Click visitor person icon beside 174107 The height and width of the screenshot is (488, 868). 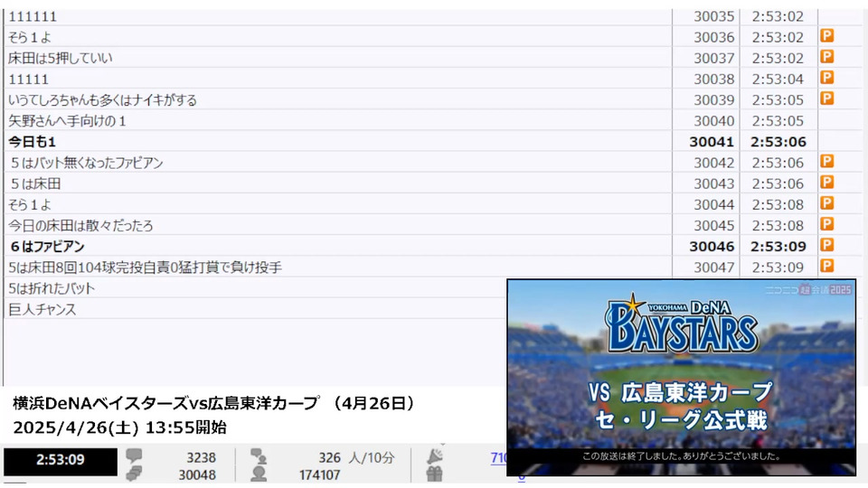pyautogui.click(x=259, y=474)
